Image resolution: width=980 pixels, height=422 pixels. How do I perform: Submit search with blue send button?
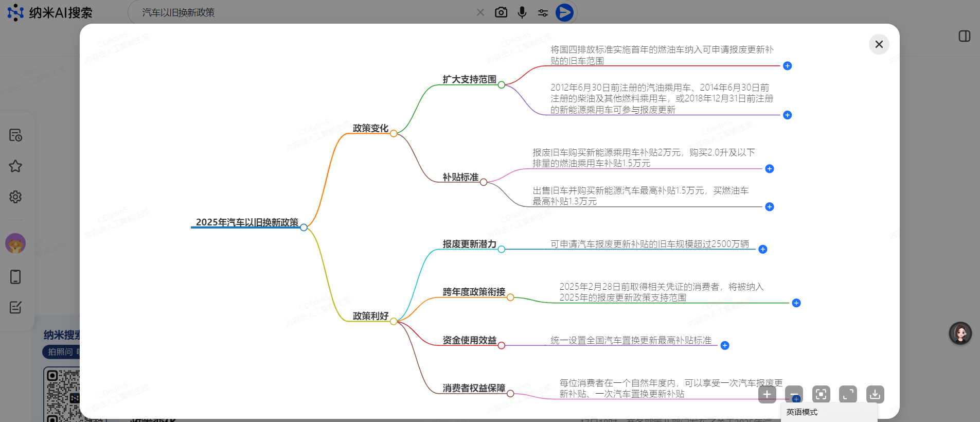click(564, 12)
